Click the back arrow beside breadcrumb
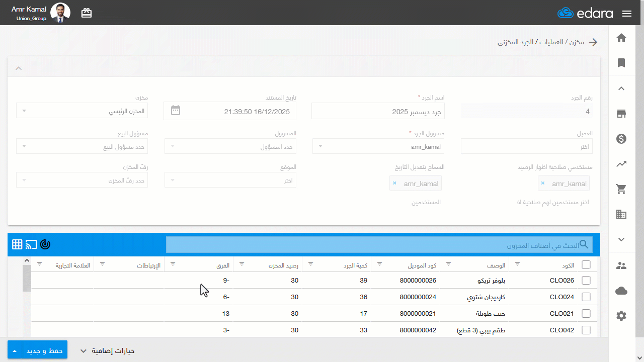The width and height of the screenshot is (644, 362). tap(593, 42)
